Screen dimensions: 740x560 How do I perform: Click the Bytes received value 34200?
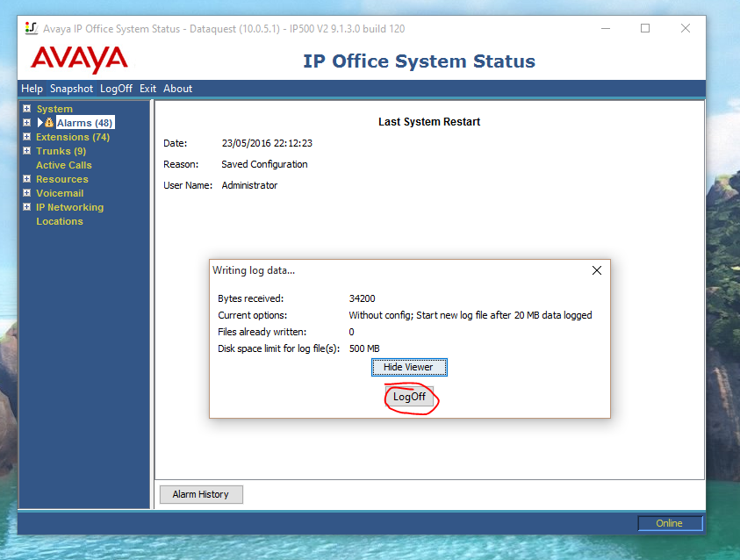pyautogui.click(x=362, y=298)
